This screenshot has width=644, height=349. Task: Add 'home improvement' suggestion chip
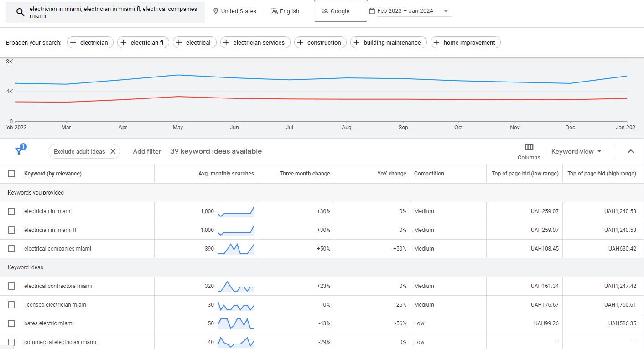point(466,42)
